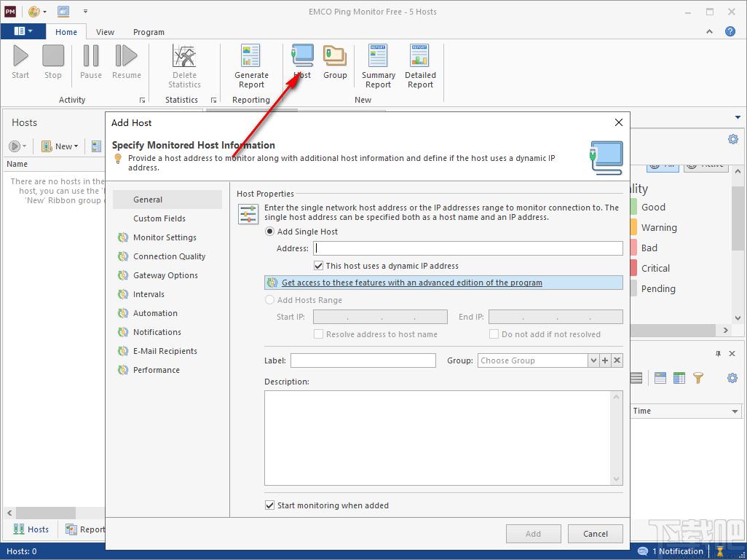
Task: Open the Summary Report icon
Action: [x=379, y=67]
